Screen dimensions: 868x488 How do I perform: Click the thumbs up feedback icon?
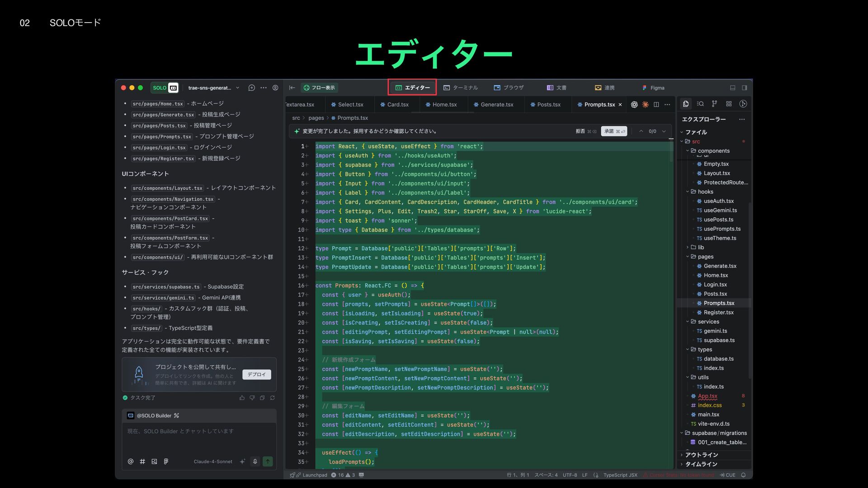click(242, 398)
